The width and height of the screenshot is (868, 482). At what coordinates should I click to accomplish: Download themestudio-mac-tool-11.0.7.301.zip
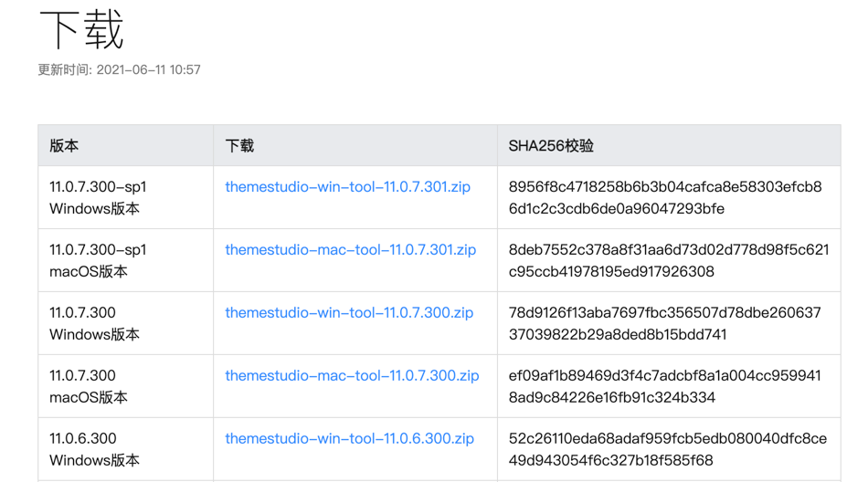pos(350,250)
